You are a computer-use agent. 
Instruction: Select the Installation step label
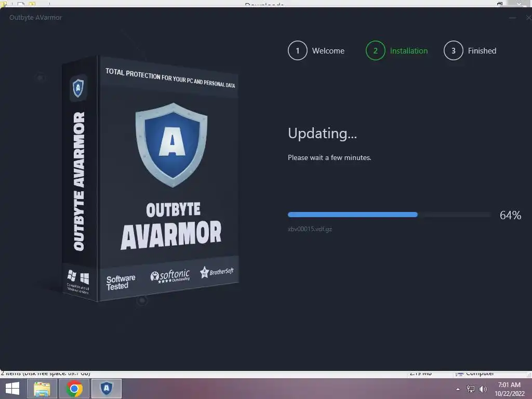[x=409, y=51]
